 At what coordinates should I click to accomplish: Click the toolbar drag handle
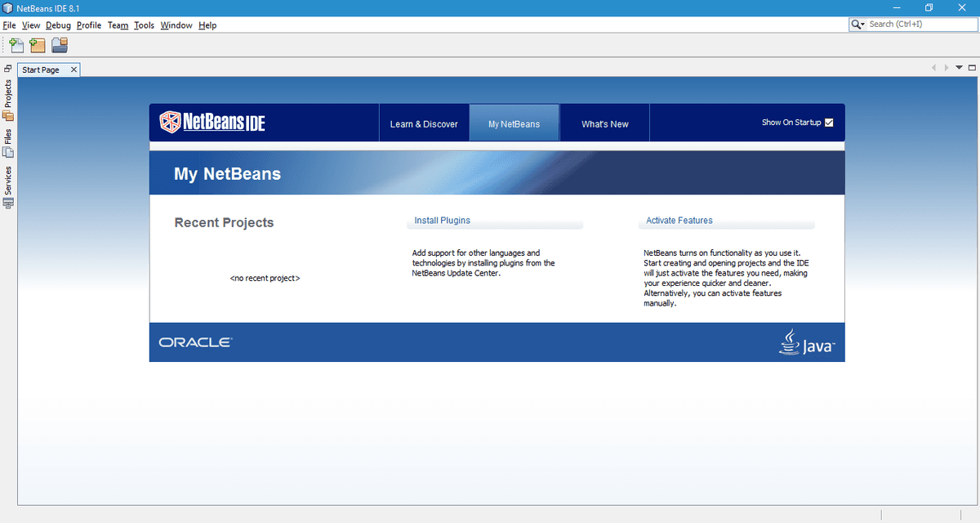(x=5, y=45)
